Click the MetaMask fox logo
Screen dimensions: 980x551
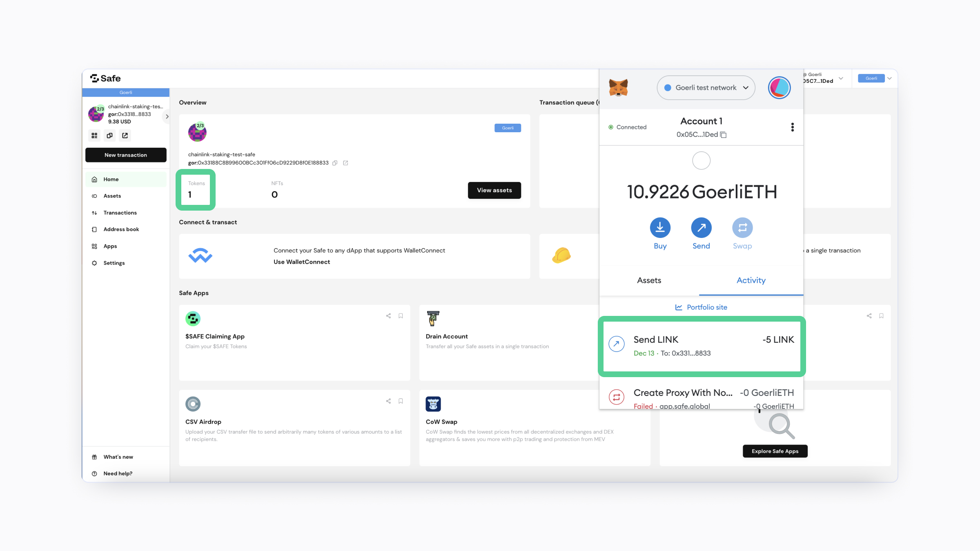[618, 88]
